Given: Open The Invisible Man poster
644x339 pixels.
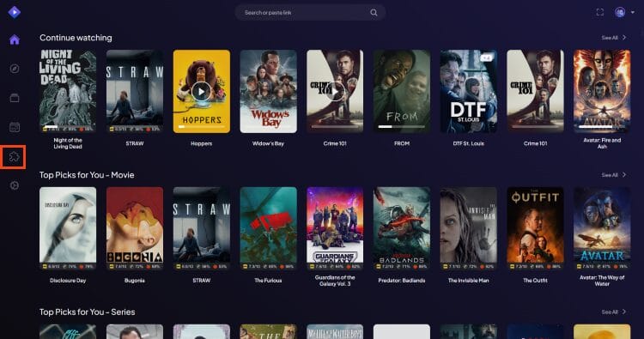Looking at the screenshot, I should click(469, 228).
